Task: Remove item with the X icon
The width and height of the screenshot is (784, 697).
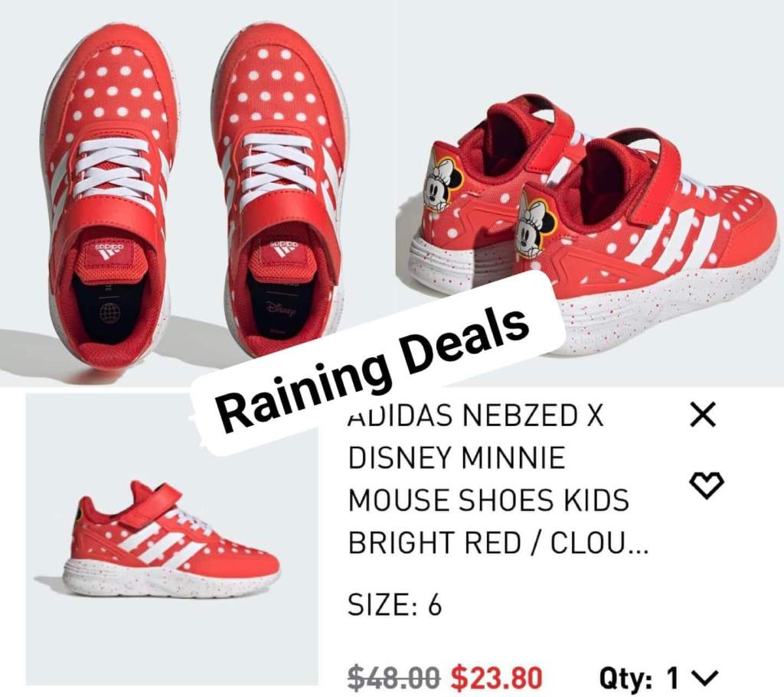Action: pyautogui.click(x=703, y=414)
